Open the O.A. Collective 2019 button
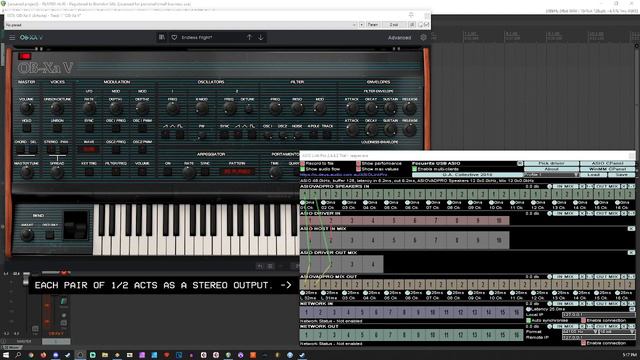 (x=467, y=175)
